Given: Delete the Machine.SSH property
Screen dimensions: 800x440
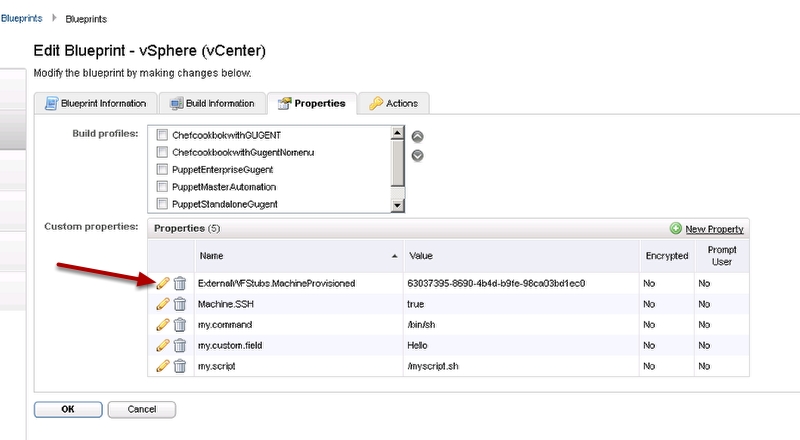Looking at the screenshot, I should pos(180,304).
